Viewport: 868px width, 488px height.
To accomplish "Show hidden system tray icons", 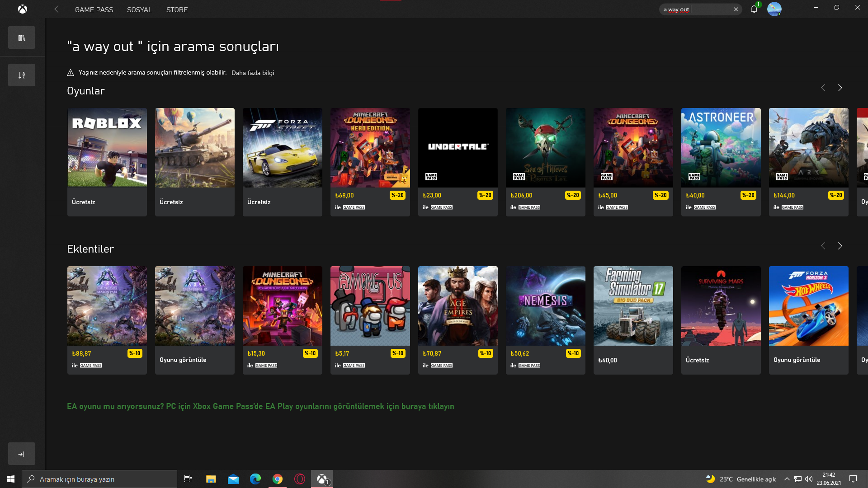I will (x=787, y=479).
